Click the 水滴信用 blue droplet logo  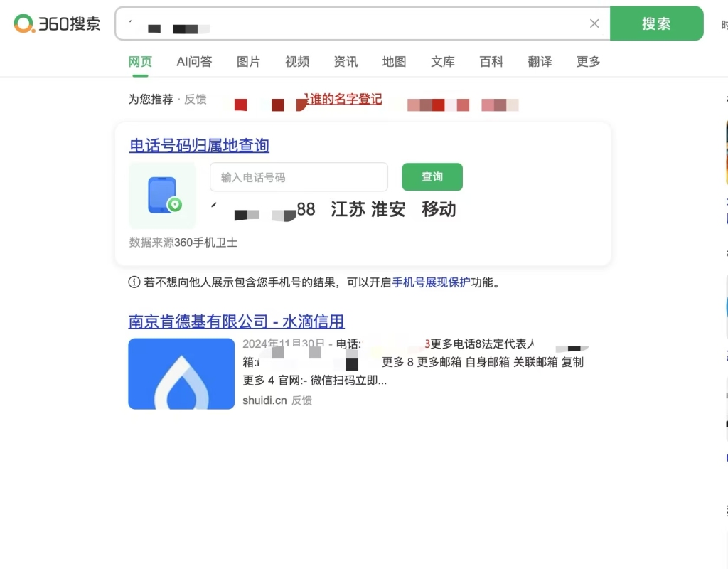pyautogui.click(x=181, y=373)
